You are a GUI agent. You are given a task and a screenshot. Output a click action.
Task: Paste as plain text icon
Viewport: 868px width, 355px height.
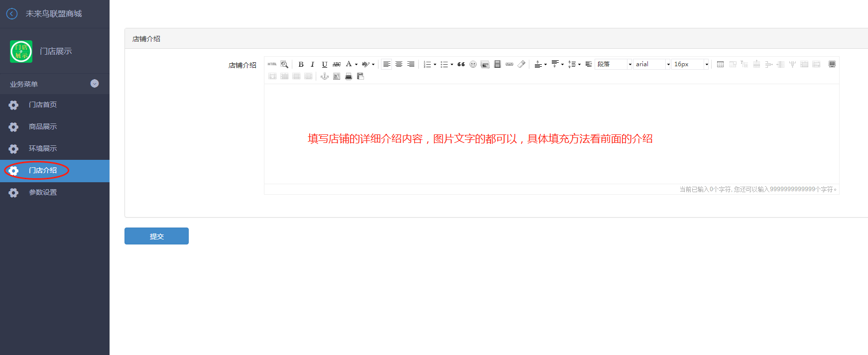[361, 76]
